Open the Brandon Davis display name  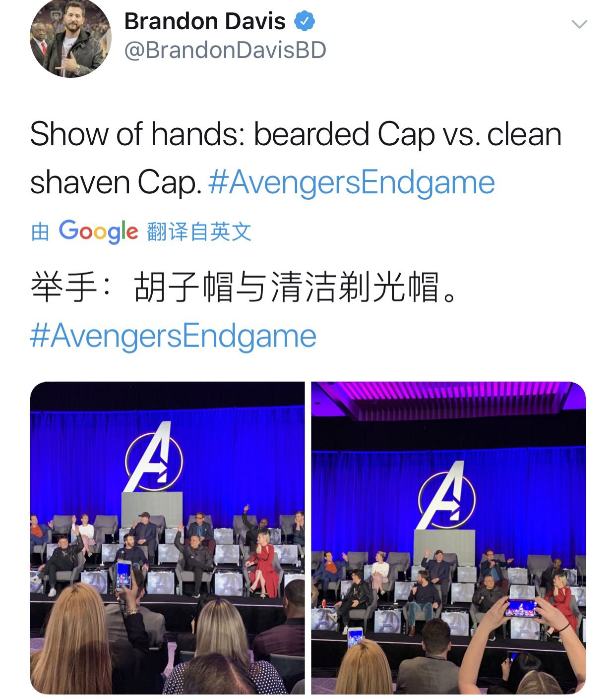click(x=205, y=21)
